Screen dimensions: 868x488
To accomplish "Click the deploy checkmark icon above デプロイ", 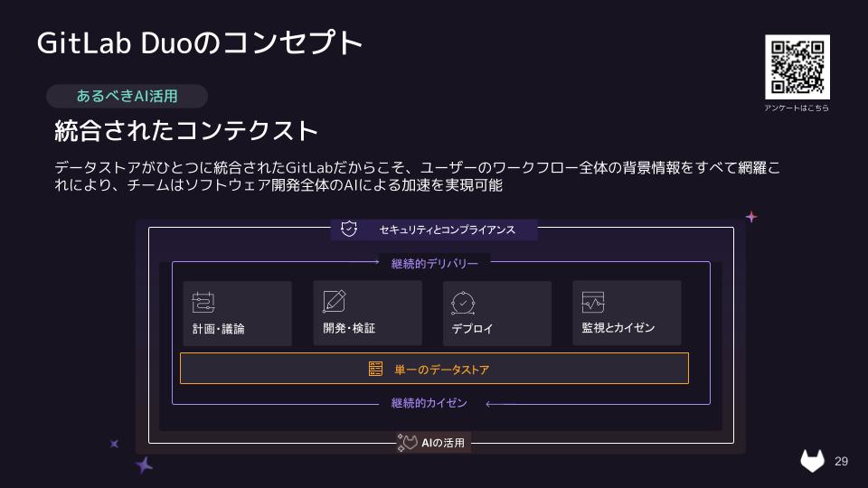I will click(463, 303).
